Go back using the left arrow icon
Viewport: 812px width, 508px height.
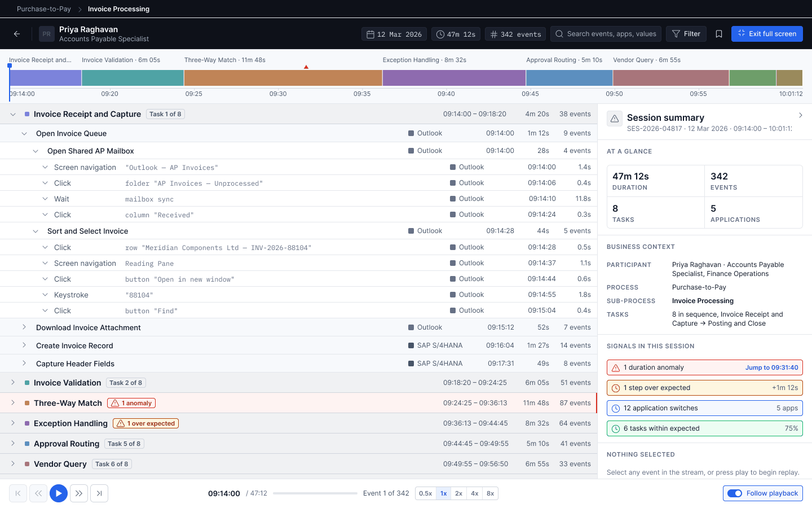(x=17, y=34)
